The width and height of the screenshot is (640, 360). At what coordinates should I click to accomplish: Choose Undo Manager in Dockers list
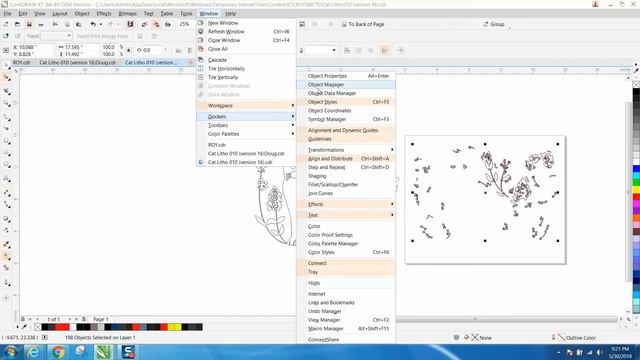[x=346, y=311]
